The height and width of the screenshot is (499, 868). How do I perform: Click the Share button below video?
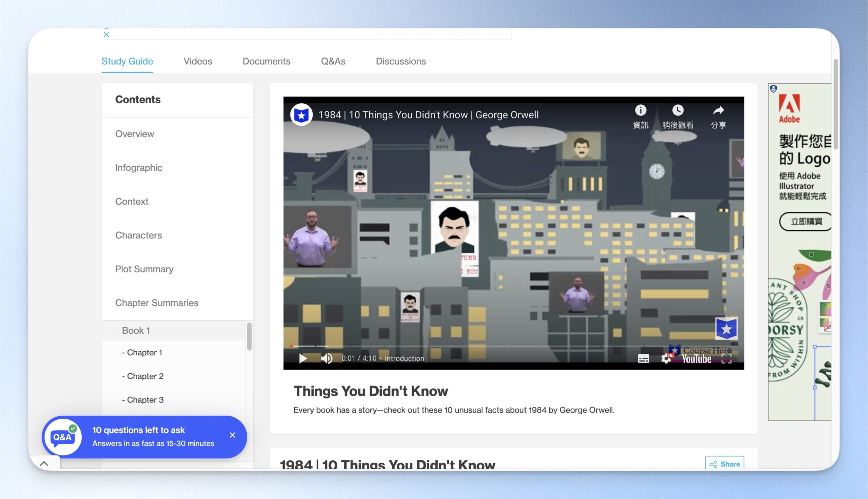click(x=724, y=464)
